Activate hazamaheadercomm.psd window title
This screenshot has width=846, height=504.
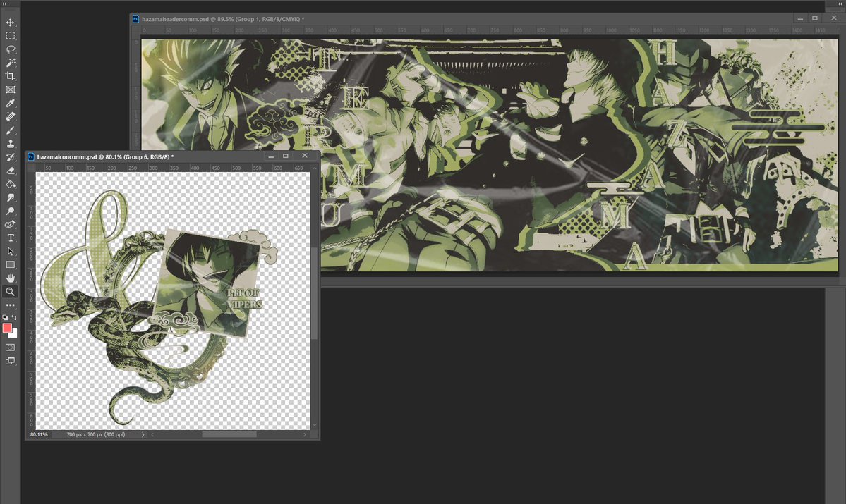[x=223, y=19]
